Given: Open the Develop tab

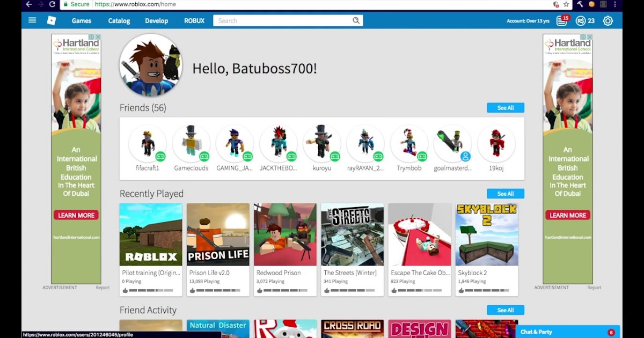Looking at the screenshot, I should coord(157,21).
